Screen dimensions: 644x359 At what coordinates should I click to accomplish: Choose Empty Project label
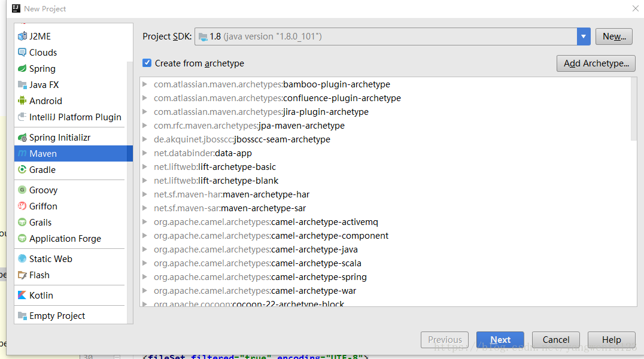[x=57, y=315]
